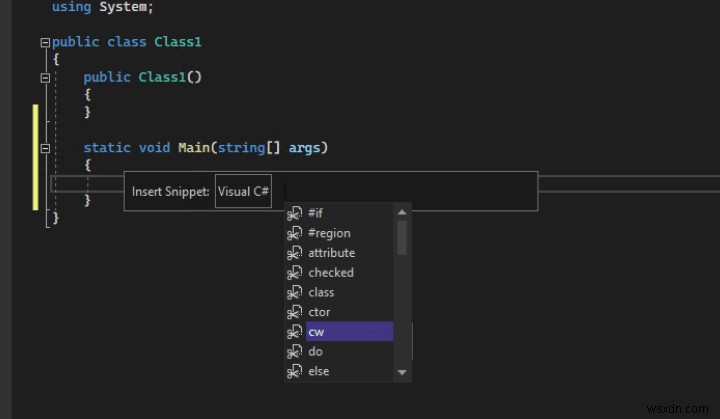Click the snippet icon next to else
720x419 pixels.
(294, 371)
